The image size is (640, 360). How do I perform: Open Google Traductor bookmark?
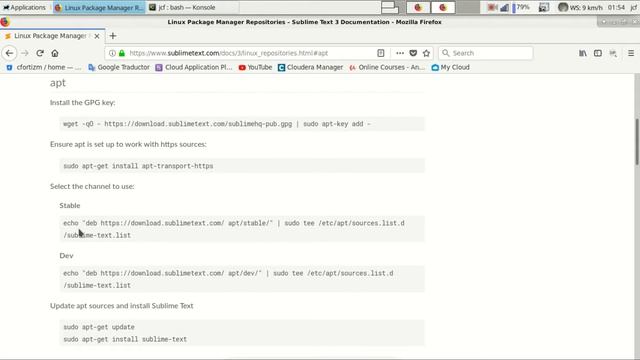pyautogui.click(x=119, y=67)
